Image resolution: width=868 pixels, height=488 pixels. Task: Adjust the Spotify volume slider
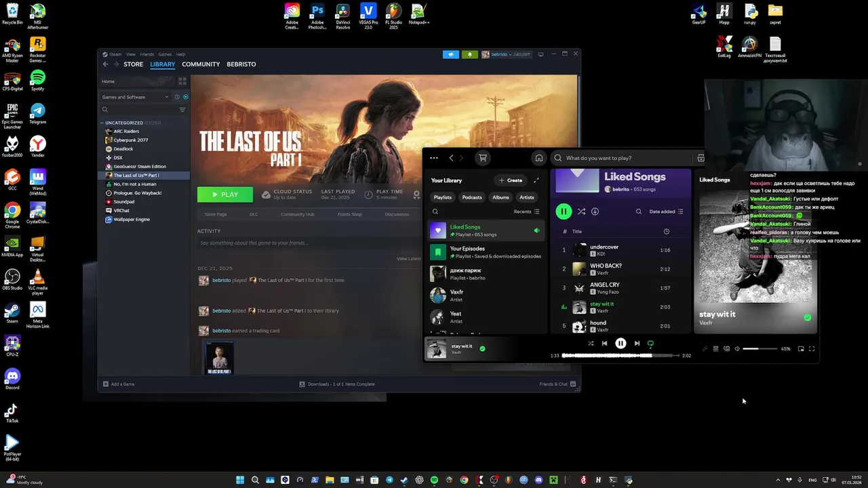click(759, 349)
